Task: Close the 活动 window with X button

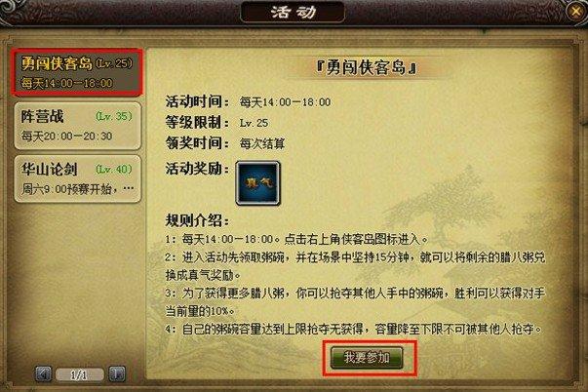Action: coord(576,12)
